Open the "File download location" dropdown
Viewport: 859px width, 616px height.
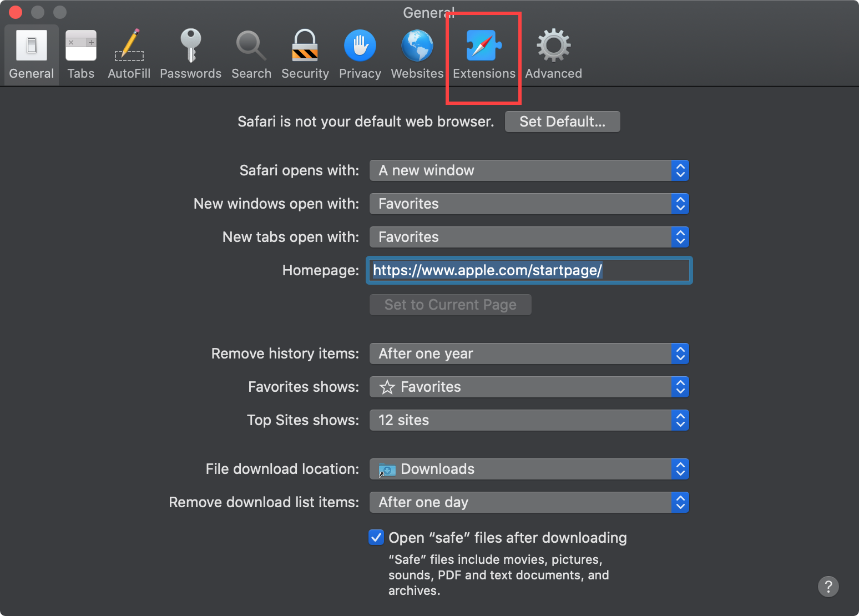(x=529, y=469)
